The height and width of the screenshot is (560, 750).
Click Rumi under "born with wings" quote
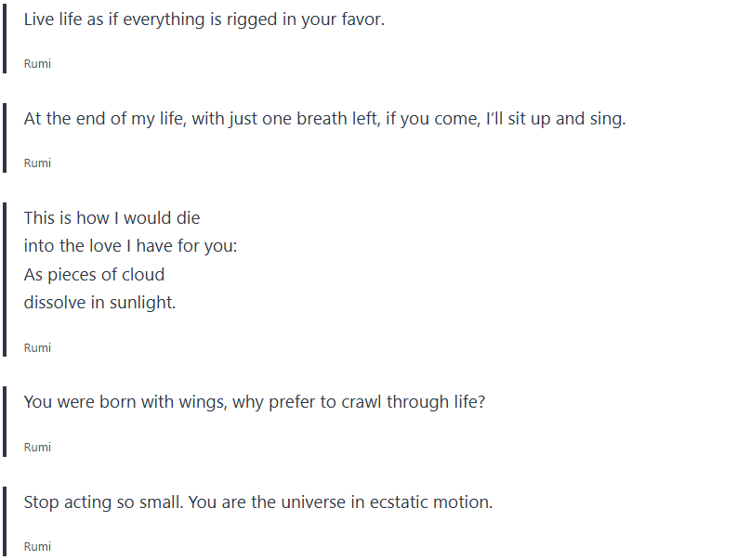(x=37, y=448)
